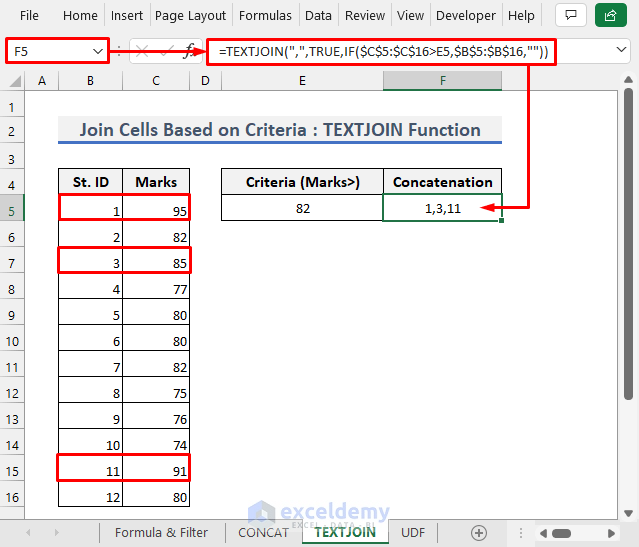Click the horizontal scrollbar right arrow
This screenshot has width=639, height=547.
tap(611, 533)
